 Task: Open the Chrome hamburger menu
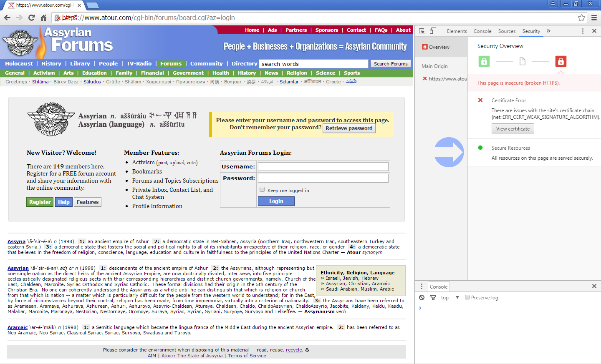tap(594, 18)
